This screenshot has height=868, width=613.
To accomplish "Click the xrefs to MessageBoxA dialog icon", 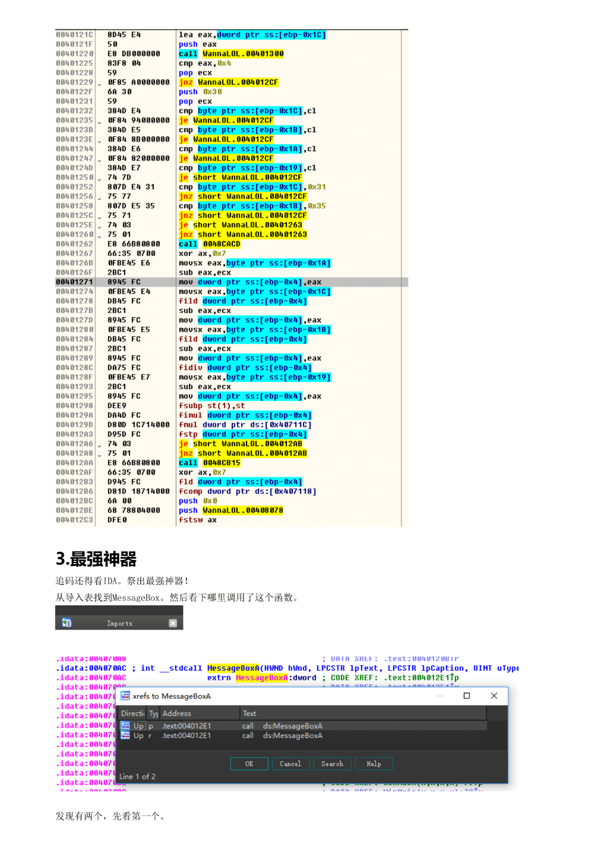I will pos(125,696).
